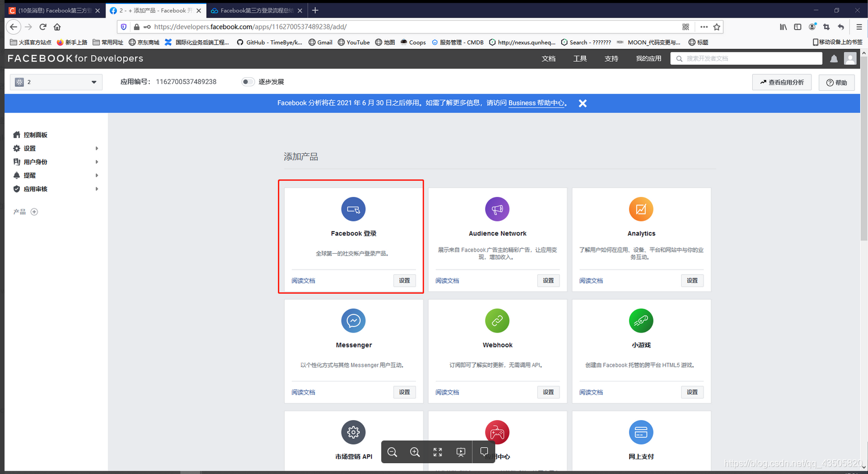Open the Gmail bookmark
Image resolution: width=868 pixels, height=474 pixels.
coord(321,42)
